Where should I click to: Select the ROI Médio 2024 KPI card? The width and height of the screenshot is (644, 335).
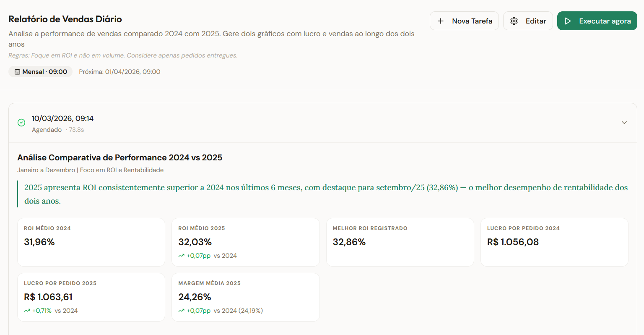91,242
